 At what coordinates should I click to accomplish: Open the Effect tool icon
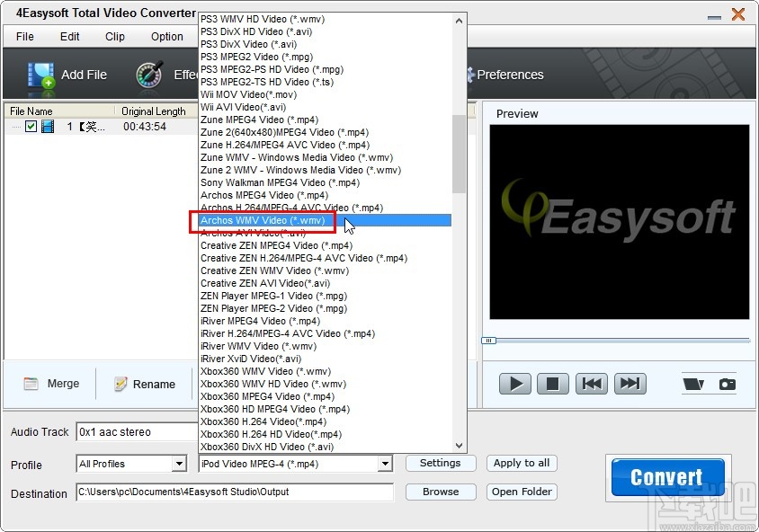[x=148, y=75]
